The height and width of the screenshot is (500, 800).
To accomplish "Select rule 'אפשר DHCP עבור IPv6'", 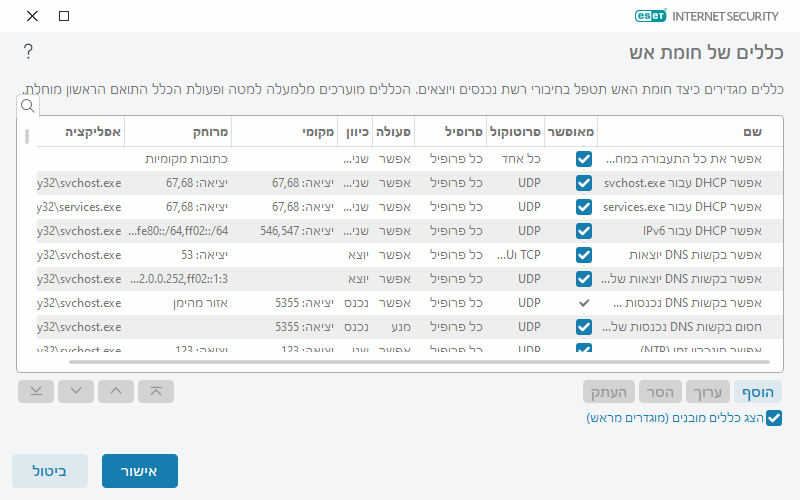I will [x=703, y=231].
